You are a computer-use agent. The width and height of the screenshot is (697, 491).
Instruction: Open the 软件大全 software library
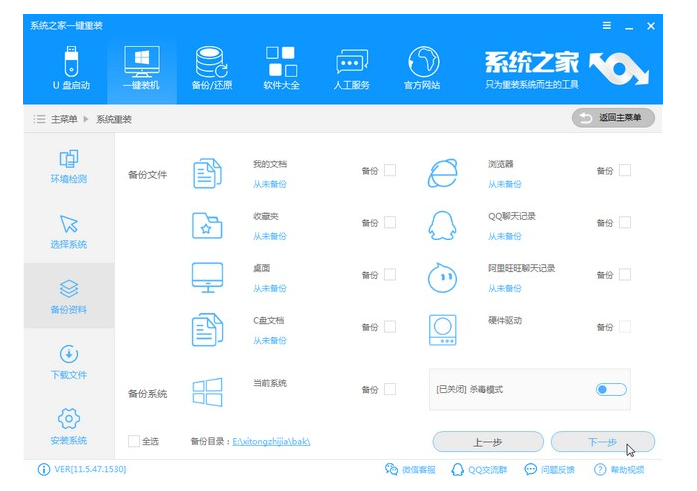pyautogui.click(x=281, y=68)
